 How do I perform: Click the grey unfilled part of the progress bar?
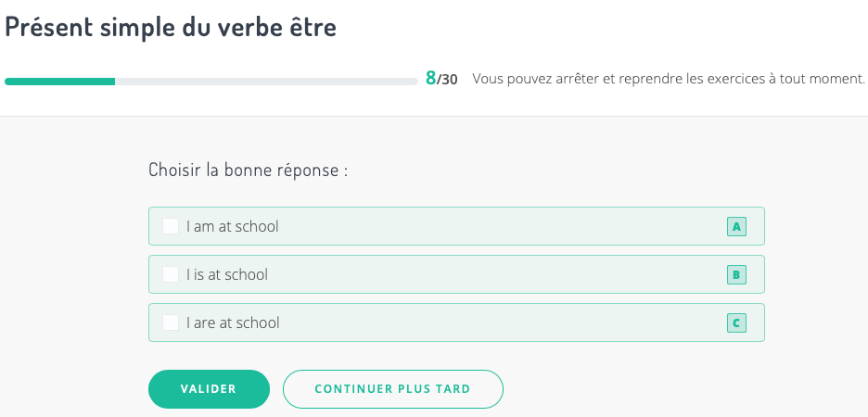click(x=265, y=82)
